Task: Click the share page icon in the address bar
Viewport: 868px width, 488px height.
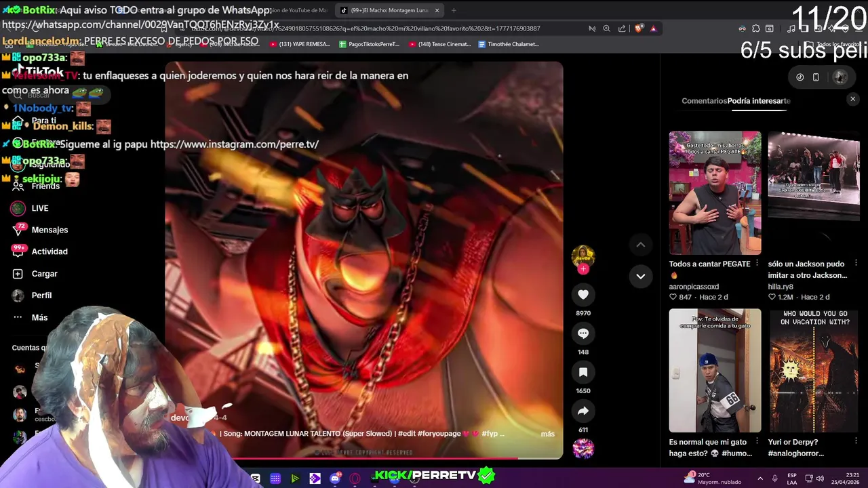Action: (x=622, y=28)
